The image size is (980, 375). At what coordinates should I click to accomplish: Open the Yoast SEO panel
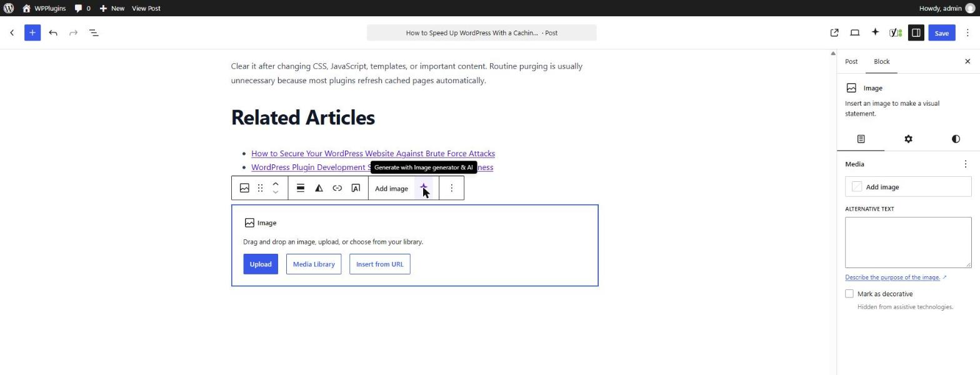tap(896, 32)
